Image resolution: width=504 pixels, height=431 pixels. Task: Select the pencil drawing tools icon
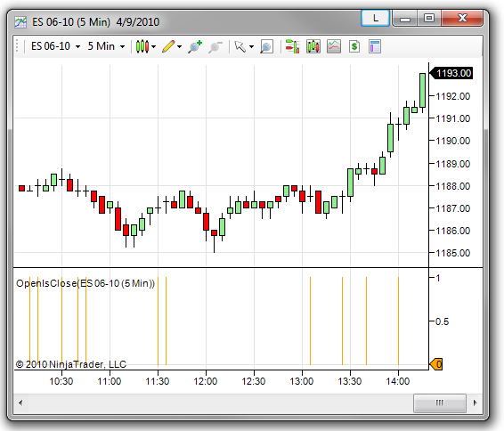(x=168, y=46)
